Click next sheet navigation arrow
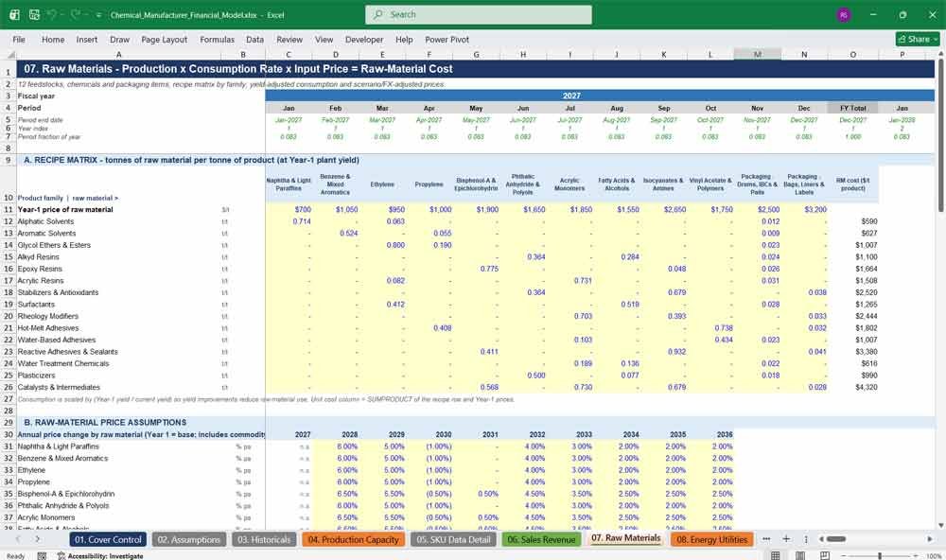 (38, 539)
